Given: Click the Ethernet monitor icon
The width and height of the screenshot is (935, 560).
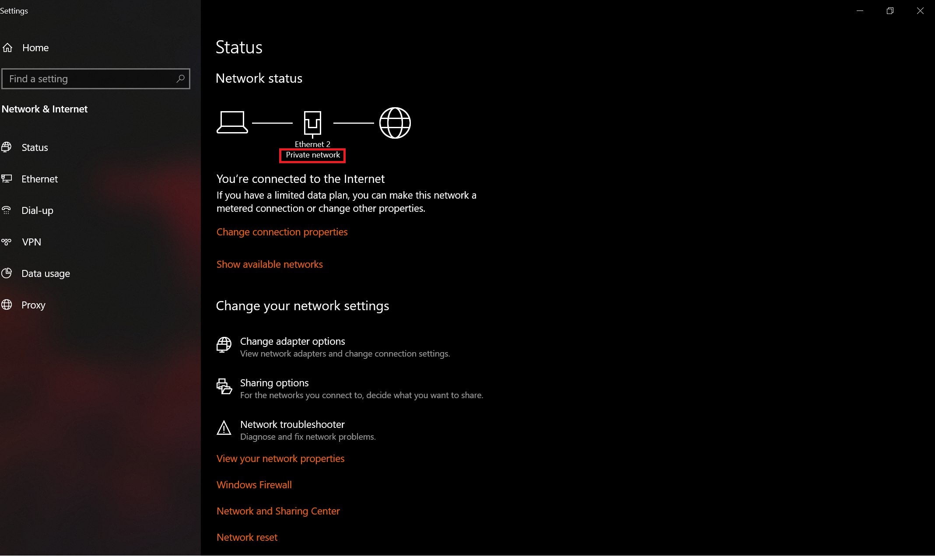Looking at the screenshot, I should [x=7, y=179].
